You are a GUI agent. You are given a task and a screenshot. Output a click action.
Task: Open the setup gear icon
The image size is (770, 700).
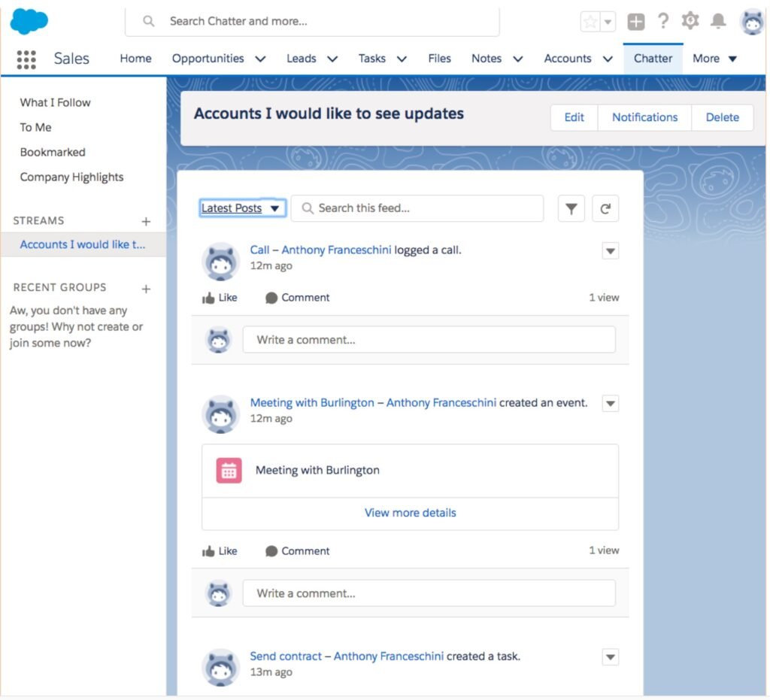[x=690, y=21]
